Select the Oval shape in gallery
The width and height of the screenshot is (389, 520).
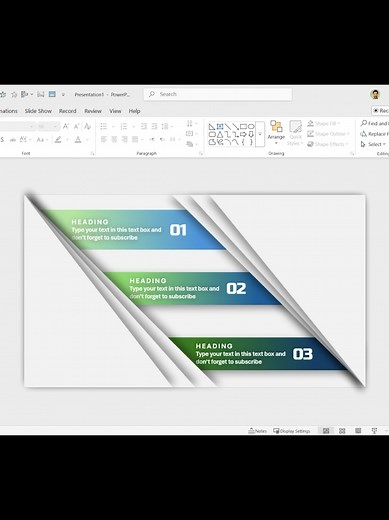click(251, 127)
